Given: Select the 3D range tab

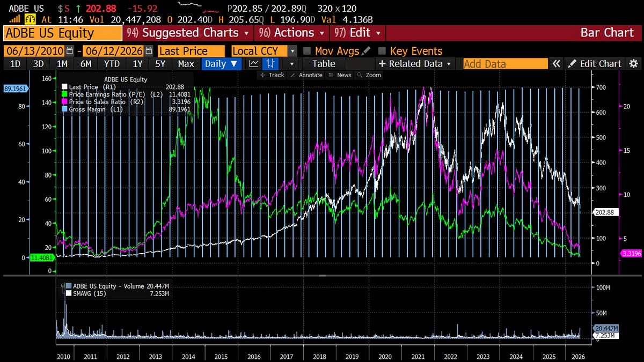Looking at the screenshot, I should pyautogui.click(x=39, y=64).
